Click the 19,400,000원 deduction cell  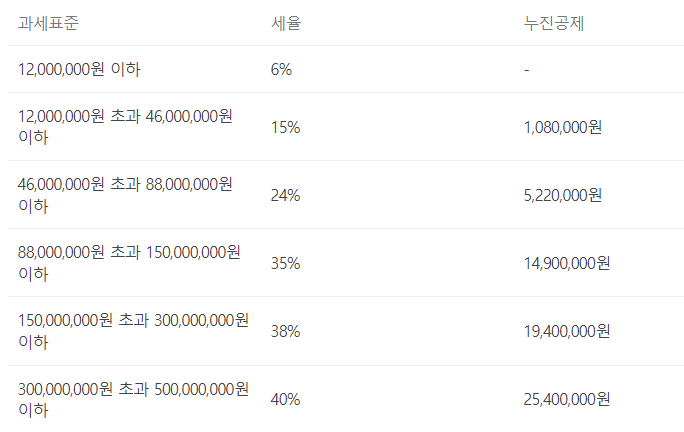point(566,331)
